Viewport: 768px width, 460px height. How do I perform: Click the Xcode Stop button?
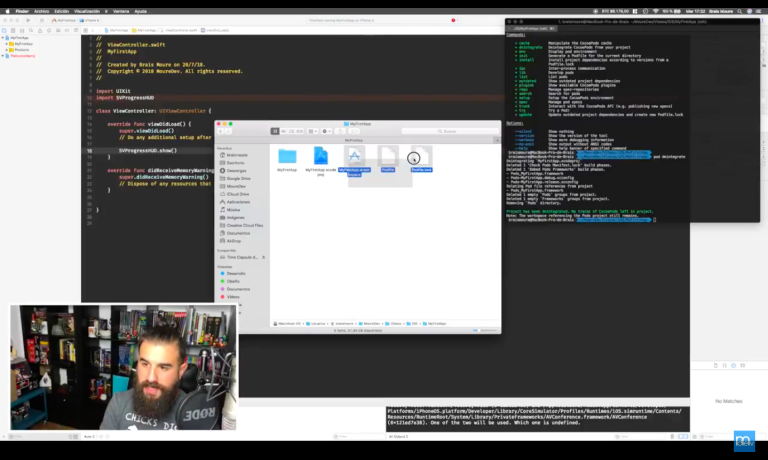[x=42, y=21]
